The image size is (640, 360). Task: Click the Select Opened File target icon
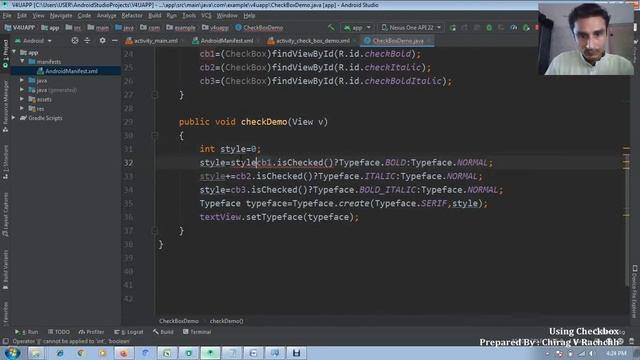pos(75,40)
